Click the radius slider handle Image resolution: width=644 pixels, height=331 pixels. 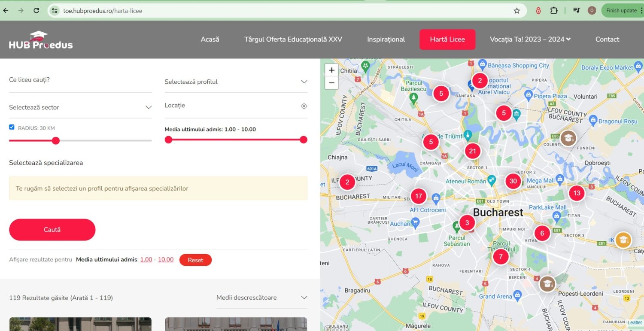[x=55, y=140]
